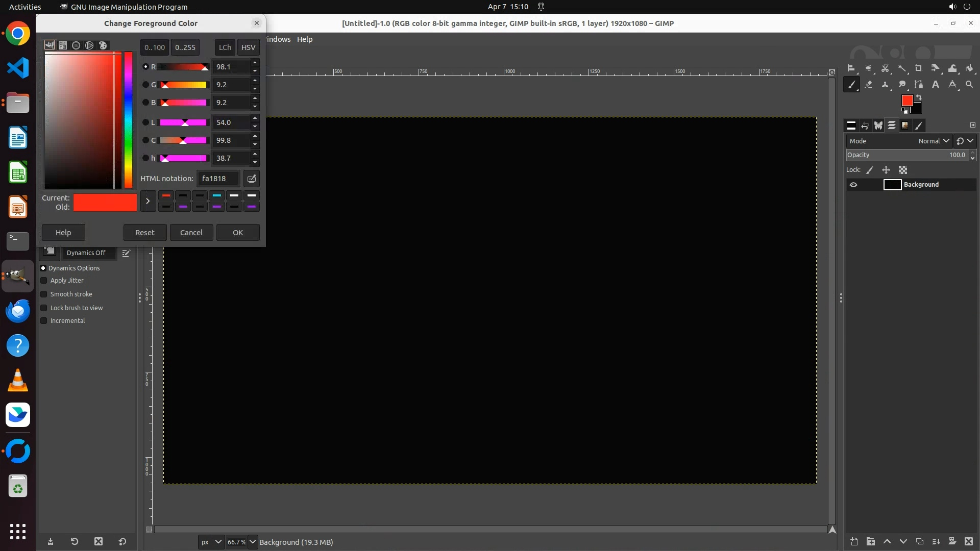Click the eyedropper pick-color-from-screen button
980x551 pixels.
point(251,179)
